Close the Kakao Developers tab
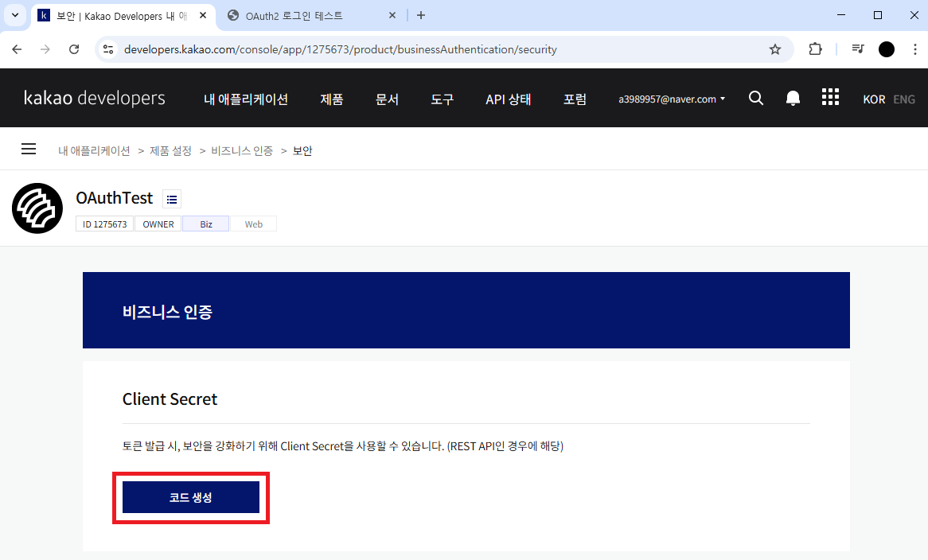The width and height of the screenshot is (928, 560). pyautogui.click(x=203, y=15)
